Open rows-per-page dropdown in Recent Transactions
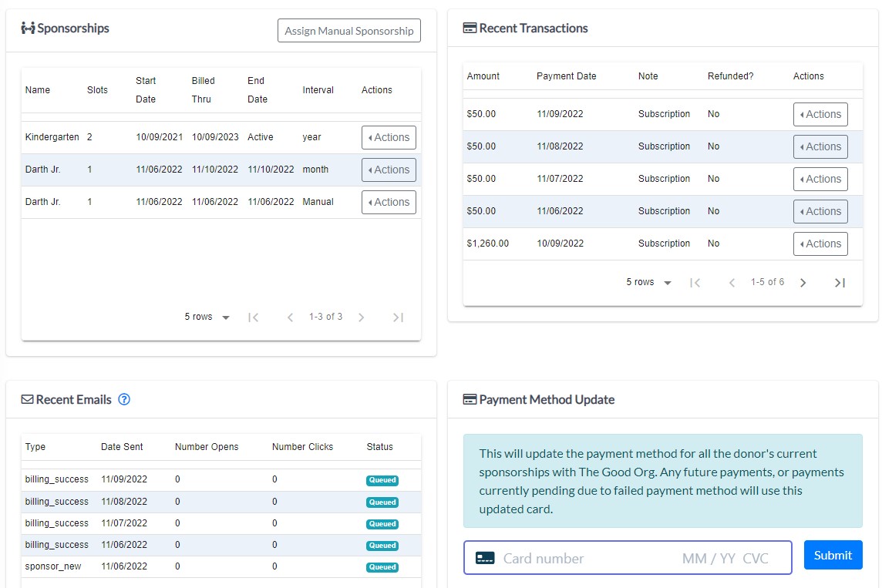882x588 pixels. click(649, 283)
